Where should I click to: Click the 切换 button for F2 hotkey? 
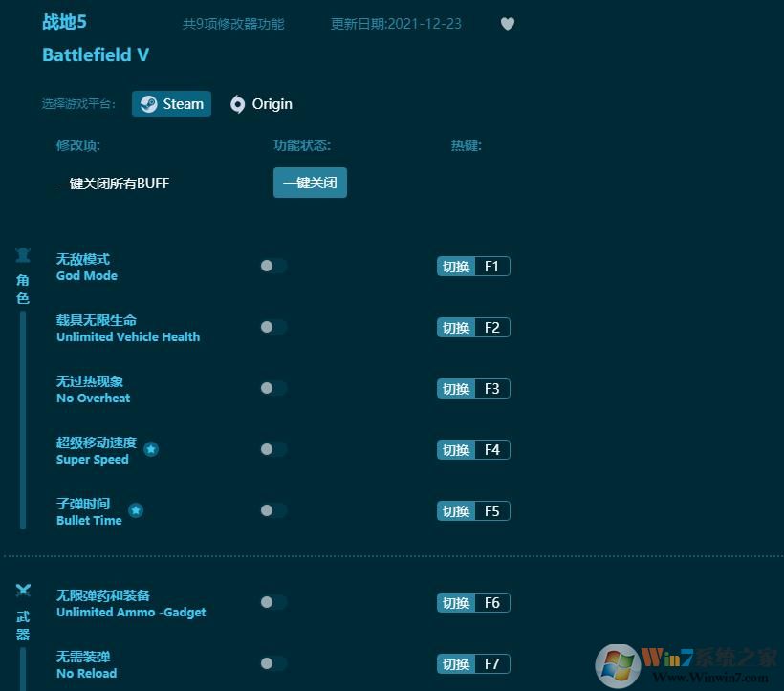pos(456,327)
